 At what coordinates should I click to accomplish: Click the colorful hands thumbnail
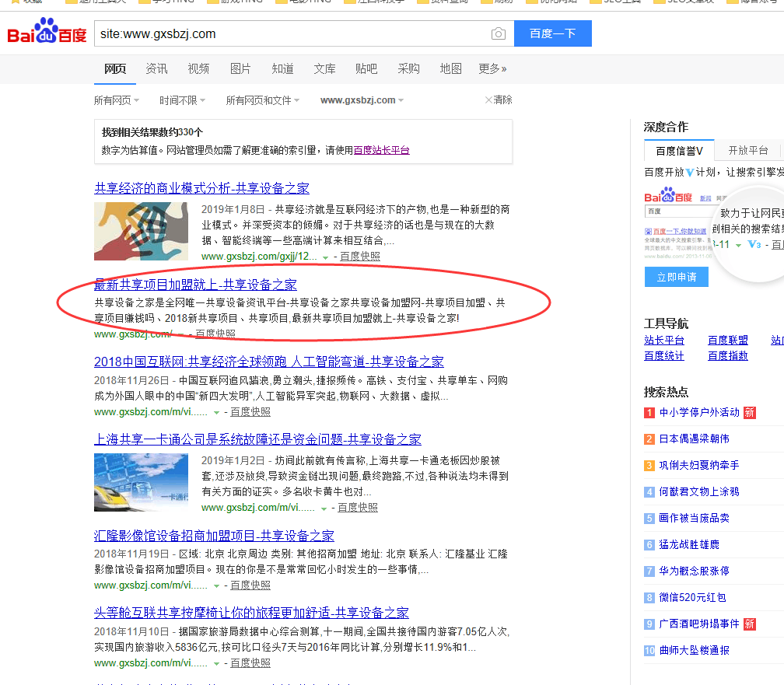coord(141,231)
